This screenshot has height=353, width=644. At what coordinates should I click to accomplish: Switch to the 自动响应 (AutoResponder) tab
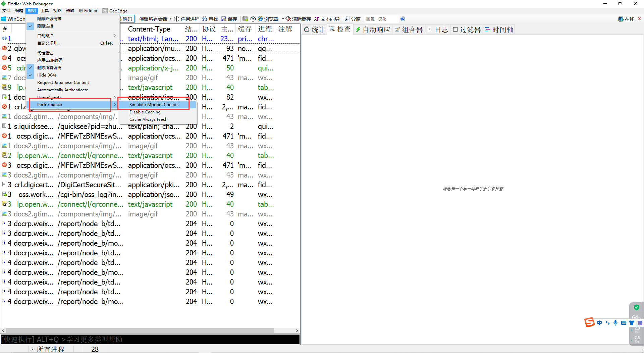click(373, 30)
